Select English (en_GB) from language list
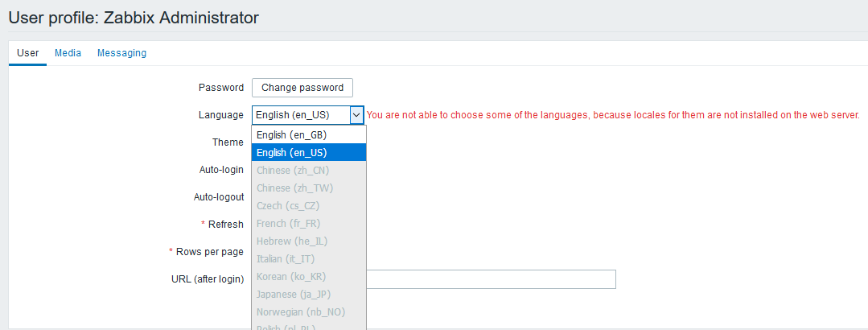This screenshot has width=868, height=330. click(309, 134)
